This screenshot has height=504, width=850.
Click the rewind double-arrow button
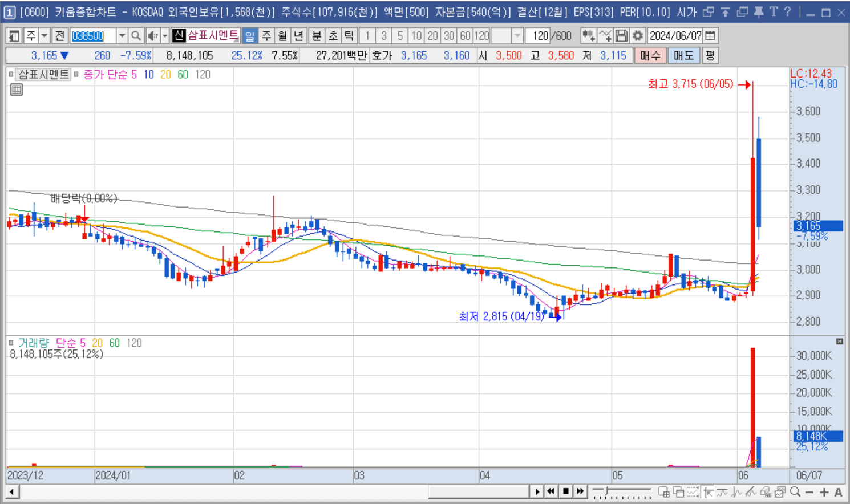click(551, 491)
